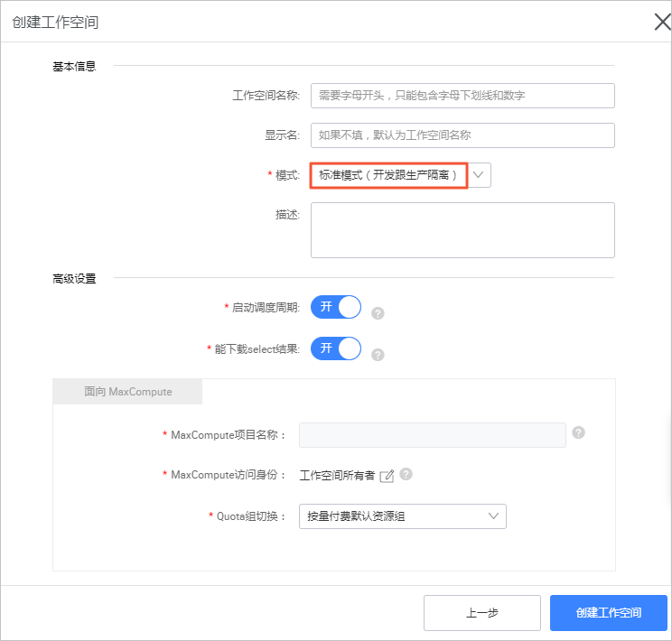
Task: Click the 模式 dropdown arrow
Action: pos(479,175)
